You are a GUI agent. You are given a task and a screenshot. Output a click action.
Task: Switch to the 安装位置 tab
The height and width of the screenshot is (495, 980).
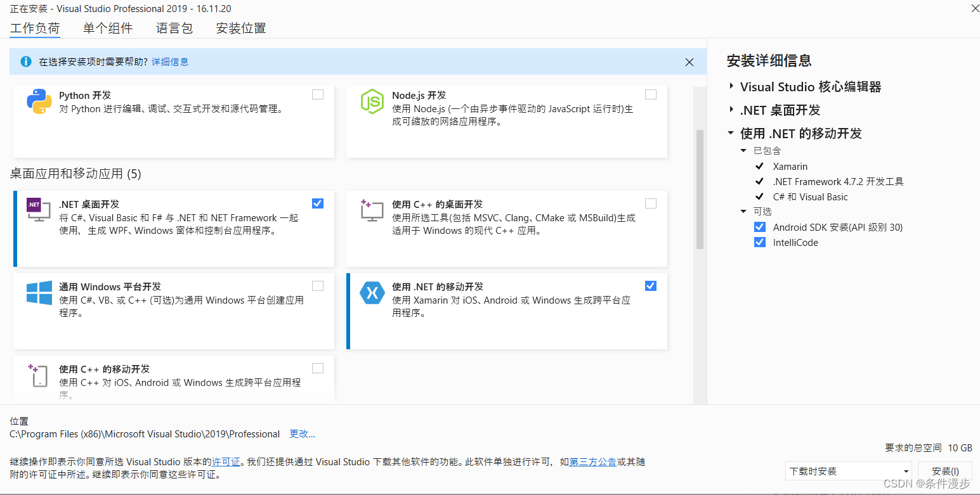pos(241,28)
